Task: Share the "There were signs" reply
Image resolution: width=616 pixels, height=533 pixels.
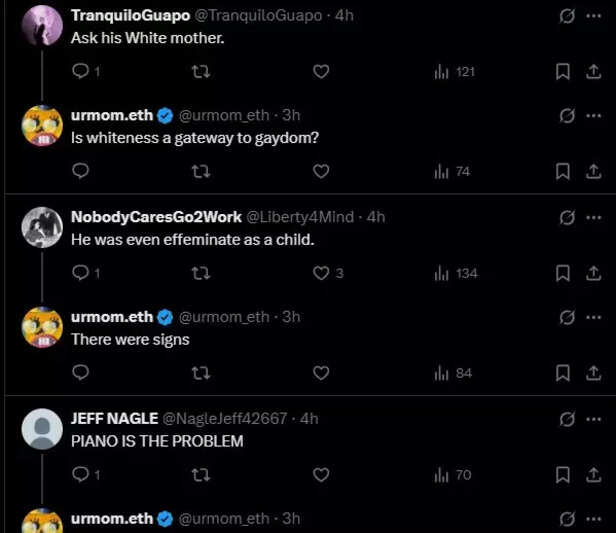Action: click(x=591, y=373)
